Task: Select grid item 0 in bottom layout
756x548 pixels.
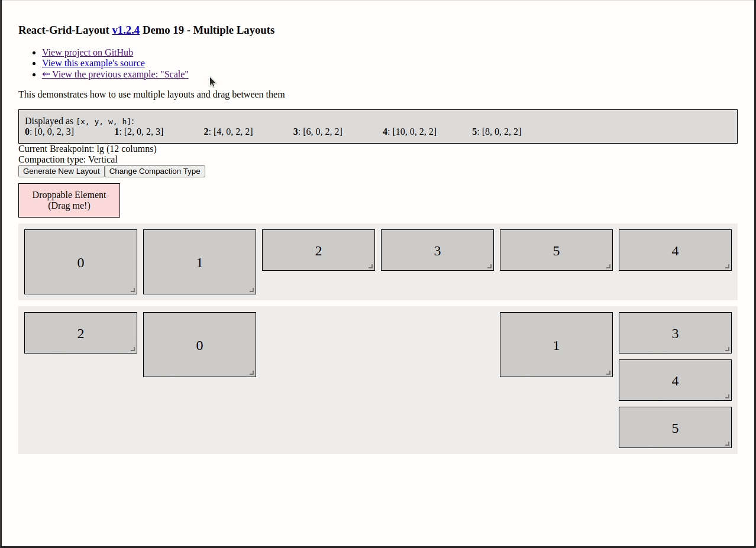Action: pos(199,345)
